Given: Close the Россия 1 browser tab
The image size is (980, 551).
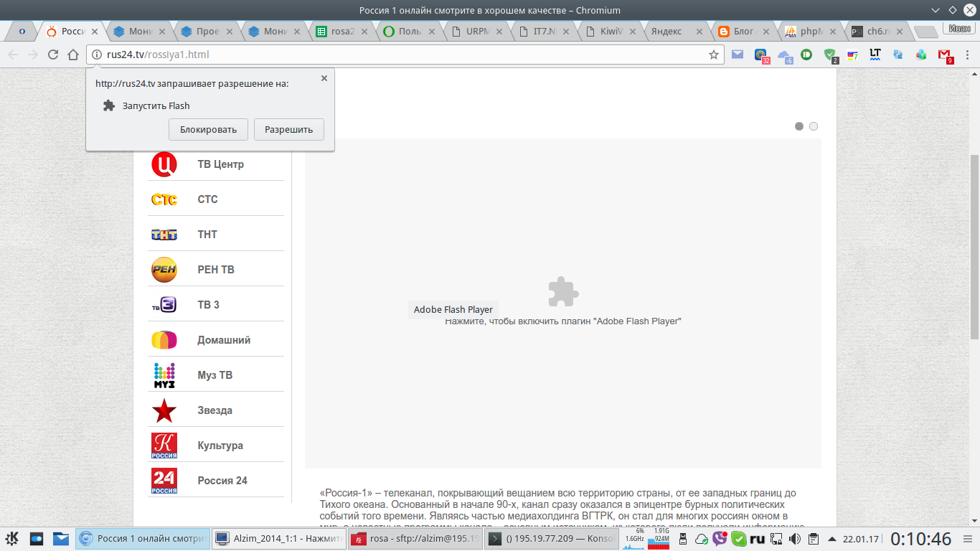Looking at the screenshot, I should tap(95, 32).
